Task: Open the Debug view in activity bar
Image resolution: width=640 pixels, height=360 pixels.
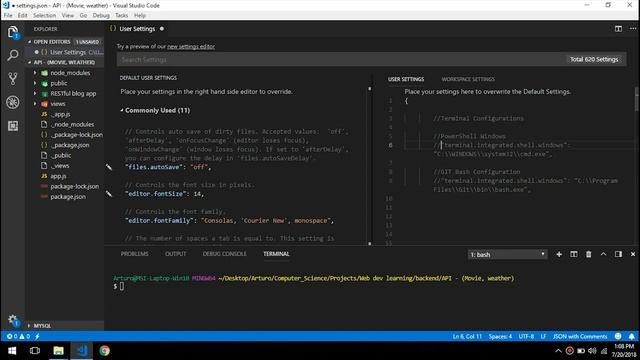Action: click(13, 102)
